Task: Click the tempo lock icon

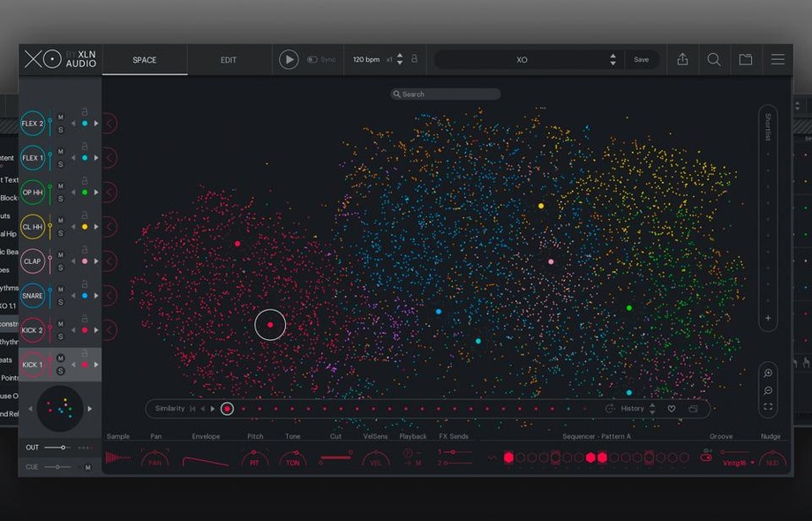Action: coord(414,59)
